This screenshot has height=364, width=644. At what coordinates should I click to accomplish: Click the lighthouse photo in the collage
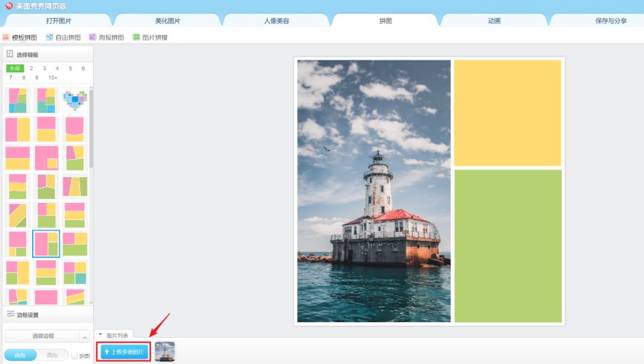374,191
